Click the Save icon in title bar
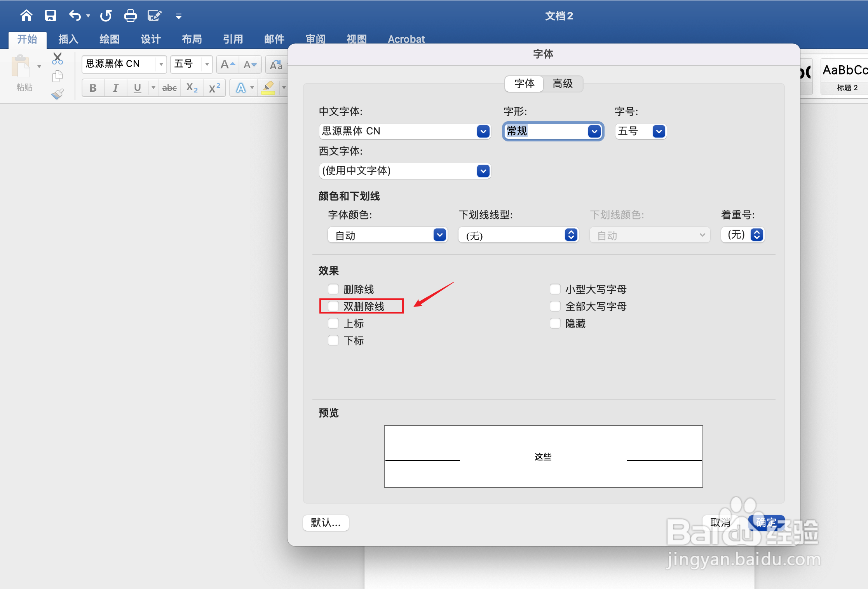 pyautogui.click(x=51, y=16)
